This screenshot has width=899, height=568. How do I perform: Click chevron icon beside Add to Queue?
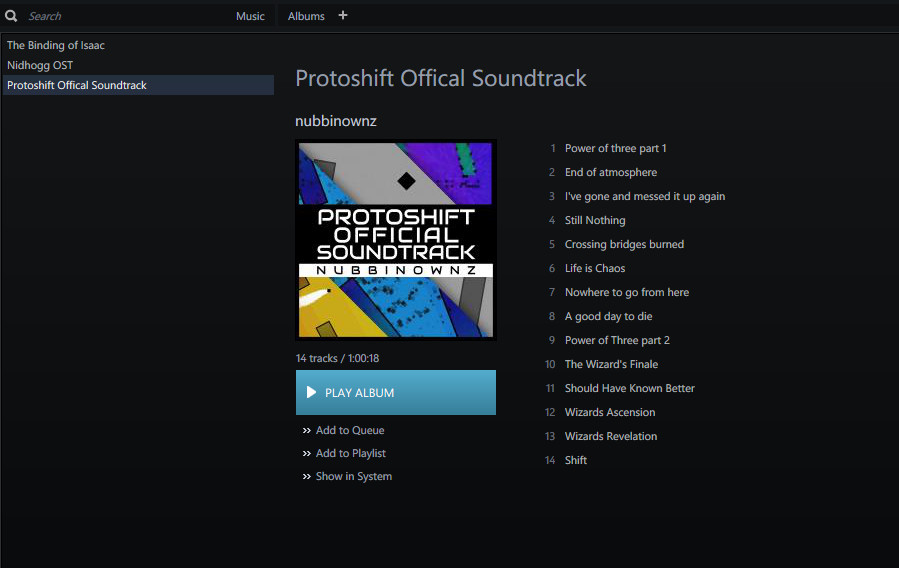(x=306, y=431)
